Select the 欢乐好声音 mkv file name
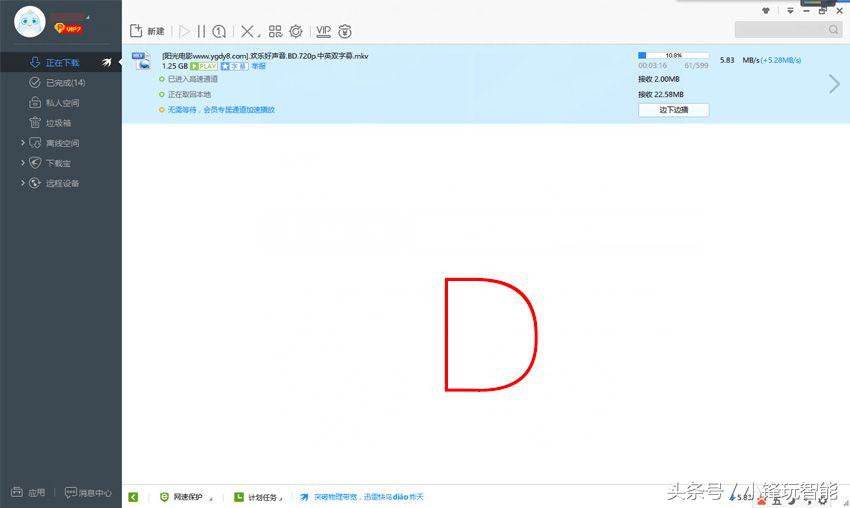Screen dimensions: 850x508 265,56
